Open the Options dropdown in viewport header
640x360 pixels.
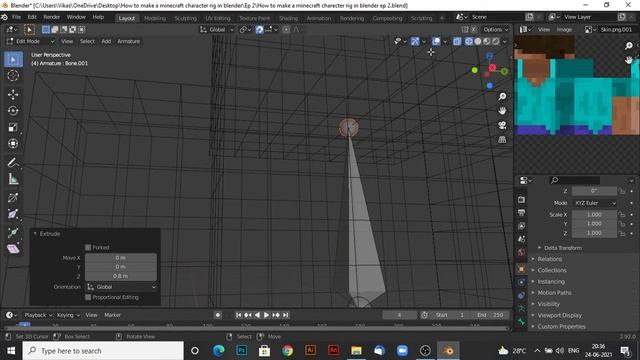[x=496, y=29]
